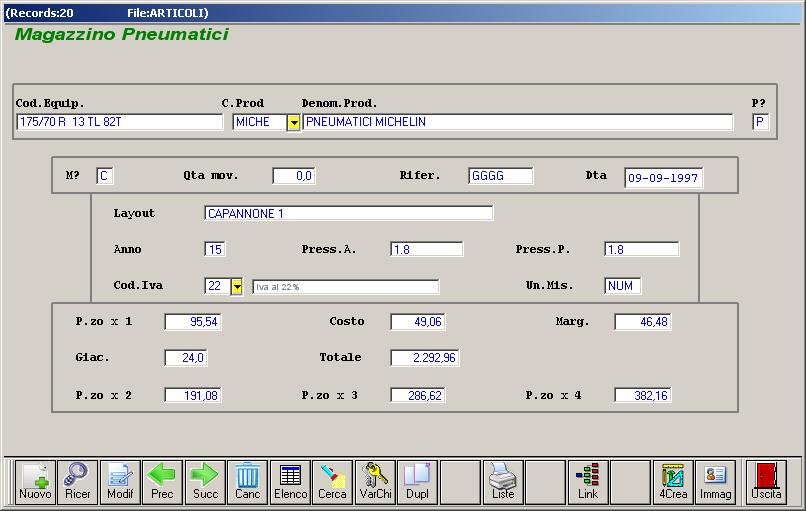Image resolution: width=806 pixels, height=511 pixels.
Task: Click the Records:20 title bar text
Action: tap(40, 13)
